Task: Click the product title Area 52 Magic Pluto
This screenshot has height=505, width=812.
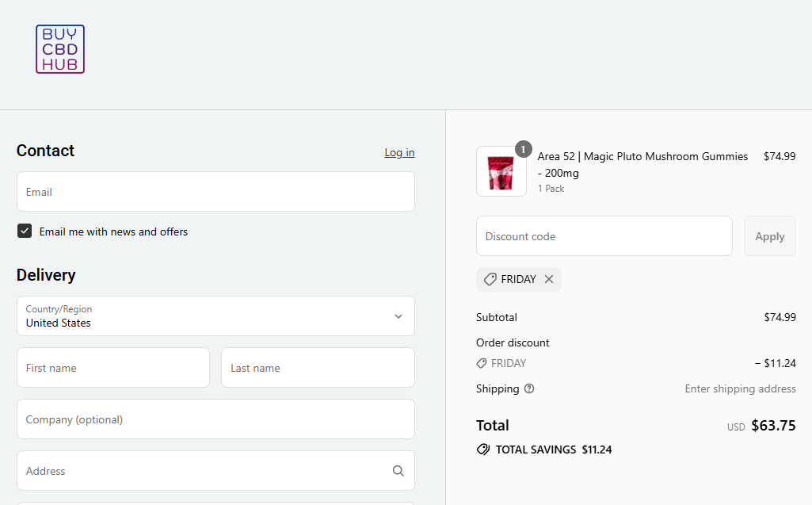Action: [642, 164]
